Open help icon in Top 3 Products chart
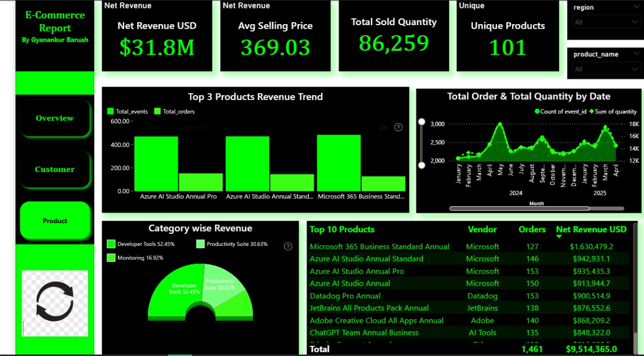 398,127
